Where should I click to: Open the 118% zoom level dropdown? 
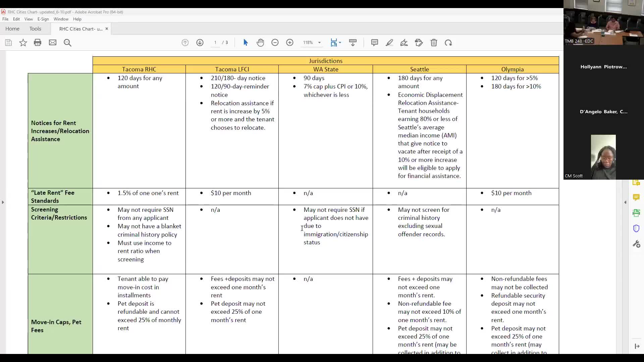point(319,43)
